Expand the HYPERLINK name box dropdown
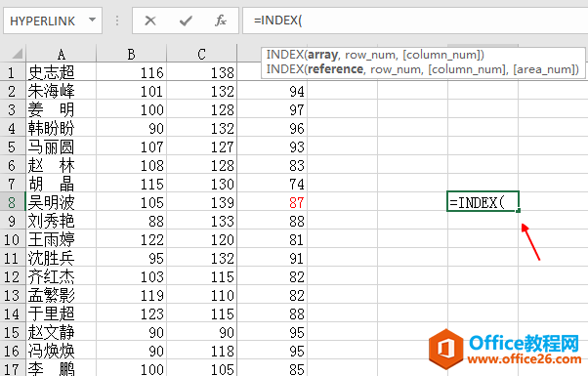588x376 pixels. (92, 20)
